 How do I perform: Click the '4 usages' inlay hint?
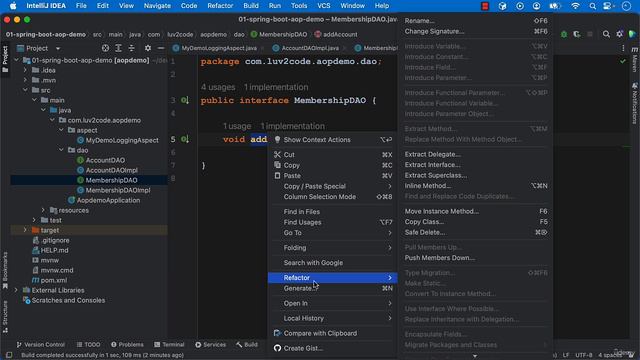tap(218, 87)
